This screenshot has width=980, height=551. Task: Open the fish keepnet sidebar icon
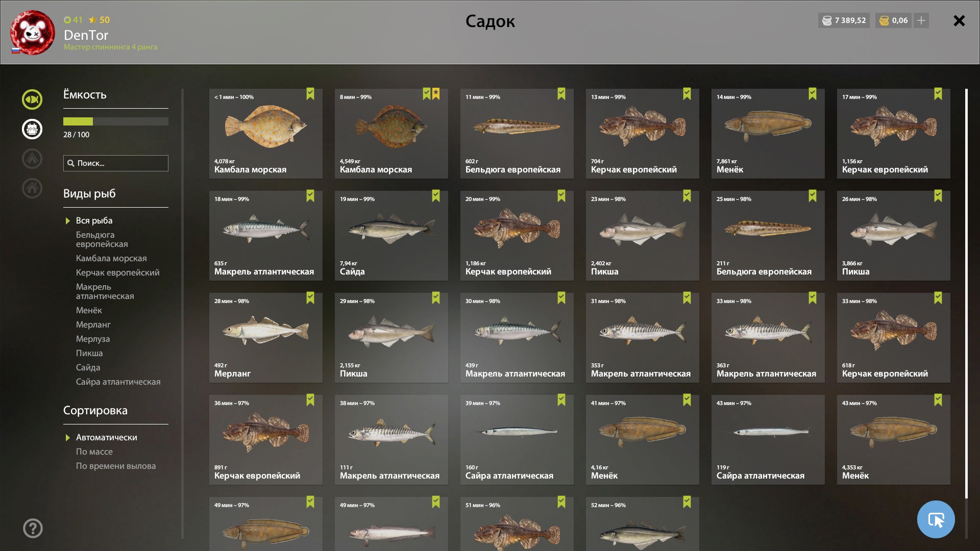tap(32, 99)
